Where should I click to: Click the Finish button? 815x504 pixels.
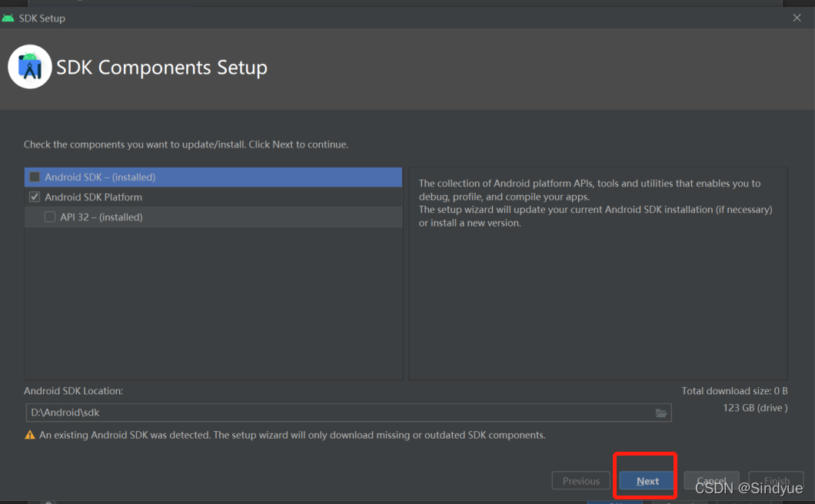tap(777, 481)
